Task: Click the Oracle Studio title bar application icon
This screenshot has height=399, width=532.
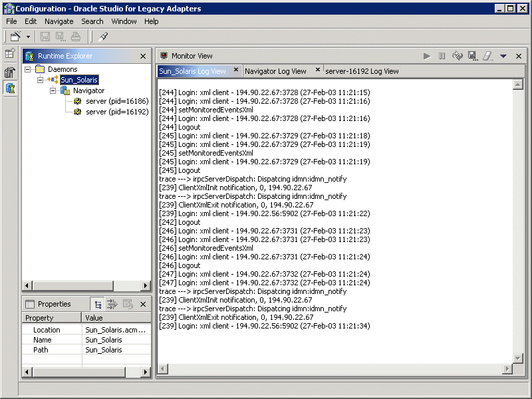Action: point(9,9)
